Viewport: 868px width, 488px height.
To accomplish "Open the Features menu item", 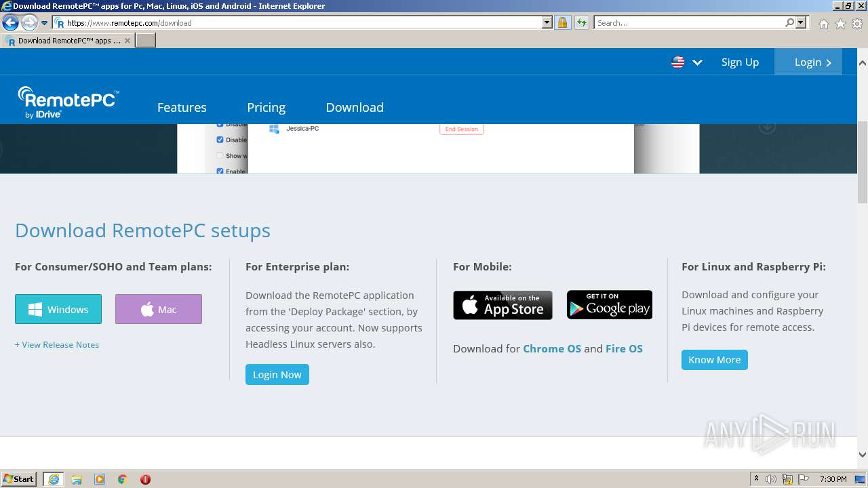I will tap(182, 107).
